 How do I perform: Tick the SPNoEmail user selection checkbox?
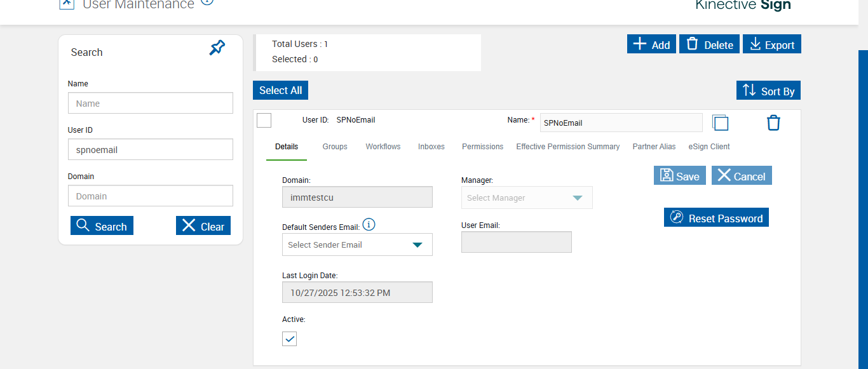click(264, 120)
